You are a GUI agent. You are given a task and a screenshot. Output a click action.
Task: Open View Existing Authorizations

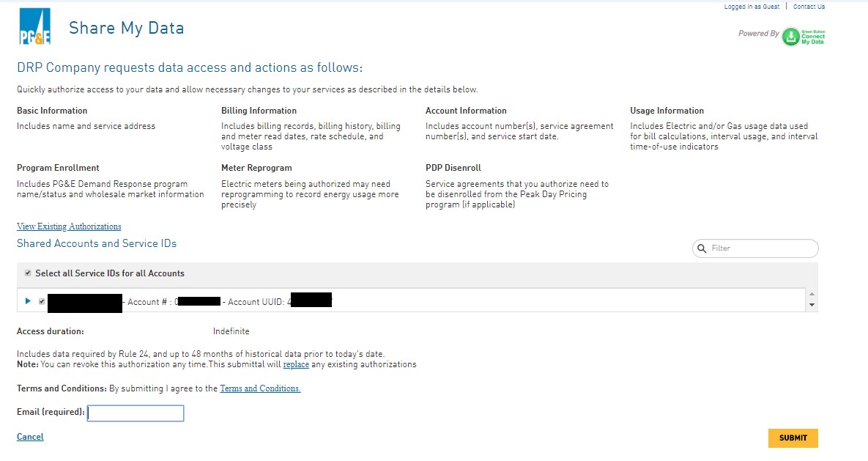[x=69, y=226]
